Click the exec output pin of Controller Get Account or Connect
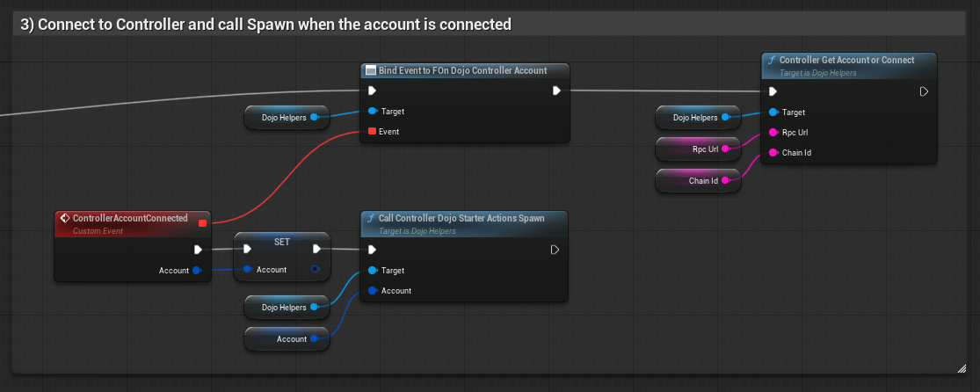Screen dimensions: 980x392 tap(923, 91)
